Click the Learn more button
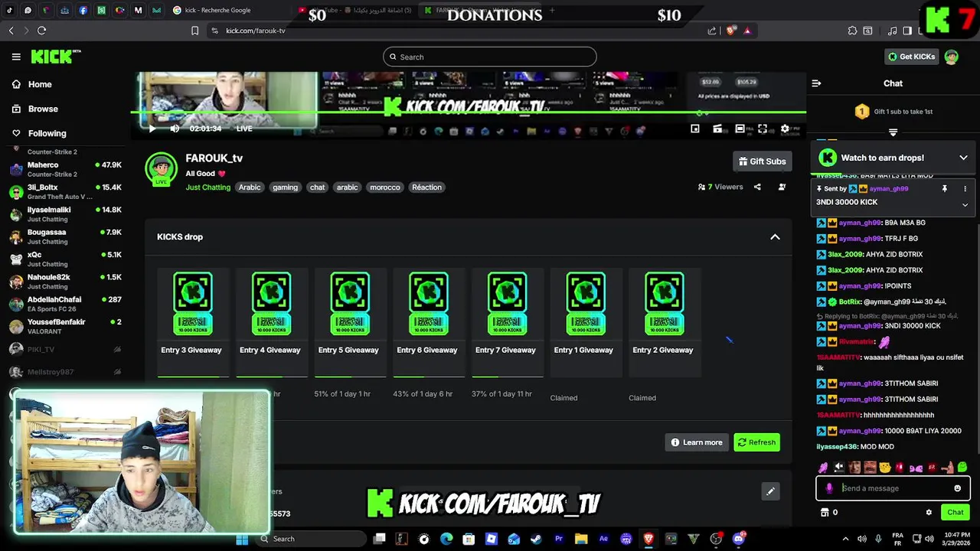 pyautogui.click(x=697, y=442)
